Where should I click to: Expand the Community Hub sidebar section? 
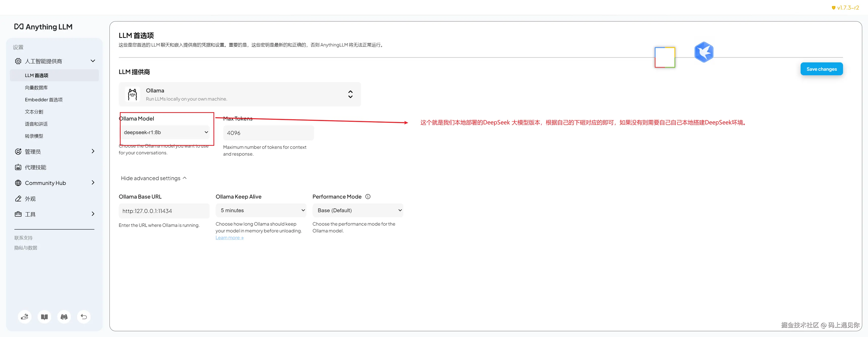point(55,183)
